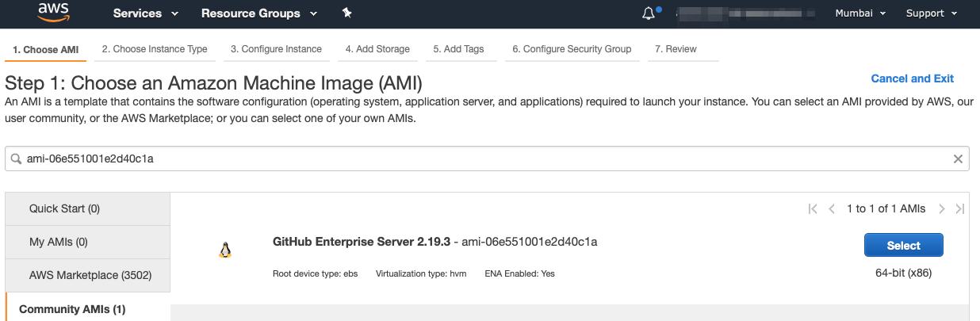Go to 2. Choose Instance Type tab
980x321 pixels.
[x=155, y=49]
